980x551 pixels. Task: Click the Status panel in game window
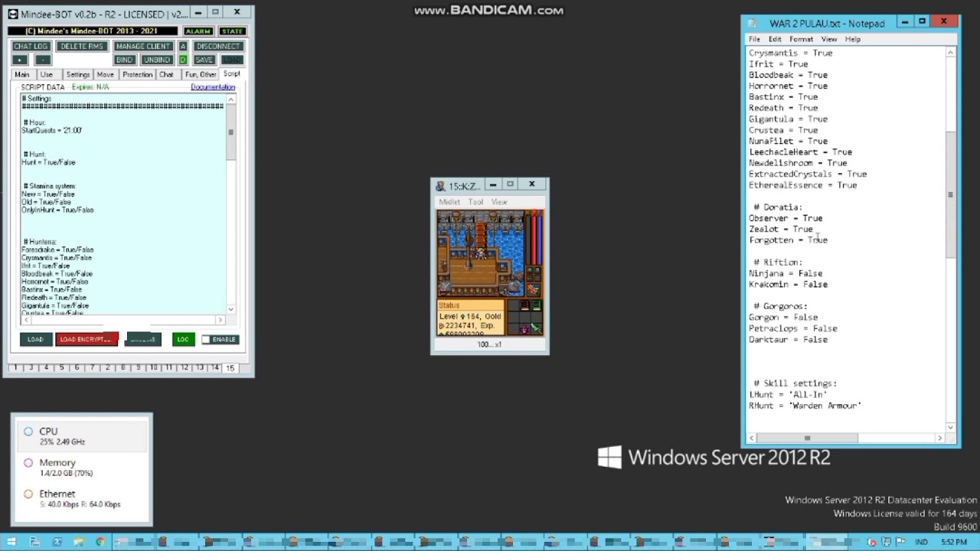[471, 318]
